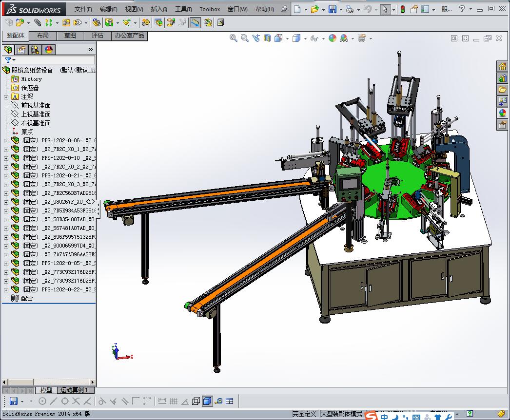510x420 pixels.
Task: Click the Zoom to Fit magnifier icon
Action: [234, 38]
